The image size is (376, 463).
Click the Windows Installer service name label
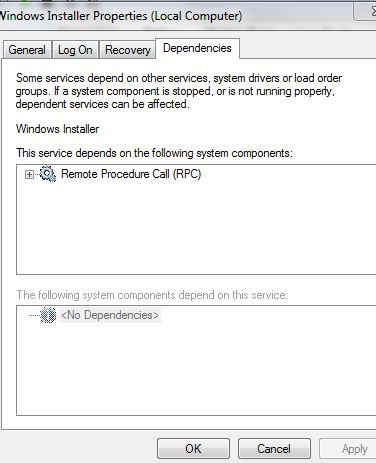point(57,129)
